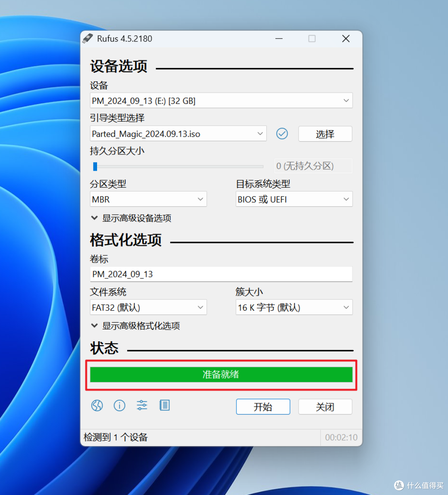The height and width of the screenshot is (495, 448).
Task: Close the Rufus window with X
Action: click(x=346, y=39)
